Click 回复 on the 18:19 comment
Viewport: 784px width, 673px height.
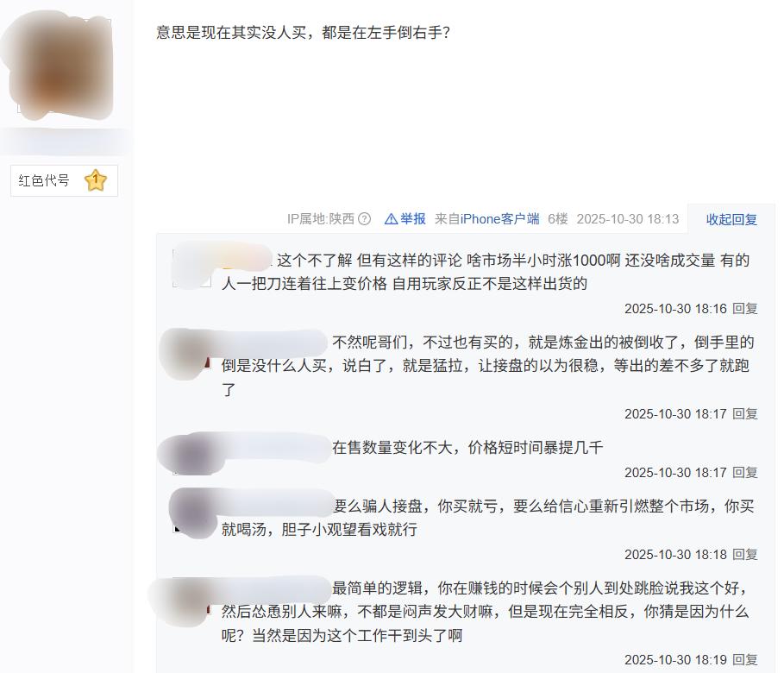coord(745,660)
